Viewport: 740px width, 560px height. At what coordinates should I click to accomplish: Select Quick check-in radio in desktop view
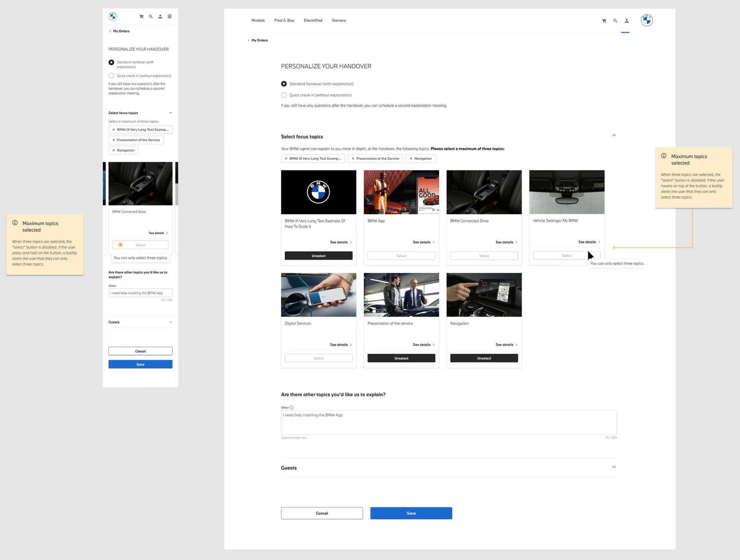284,95
